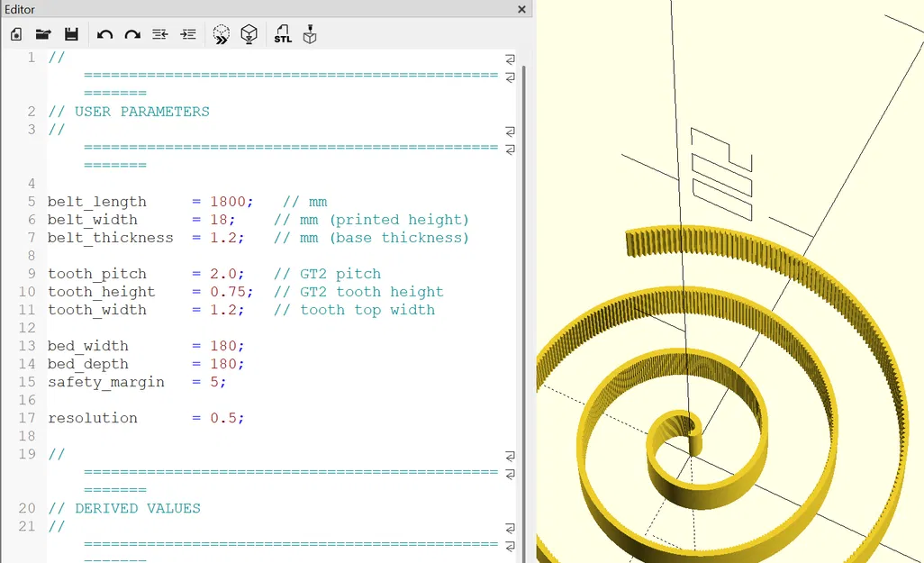
Task: Export the model as STL
Action: click(x=283, y=34)
